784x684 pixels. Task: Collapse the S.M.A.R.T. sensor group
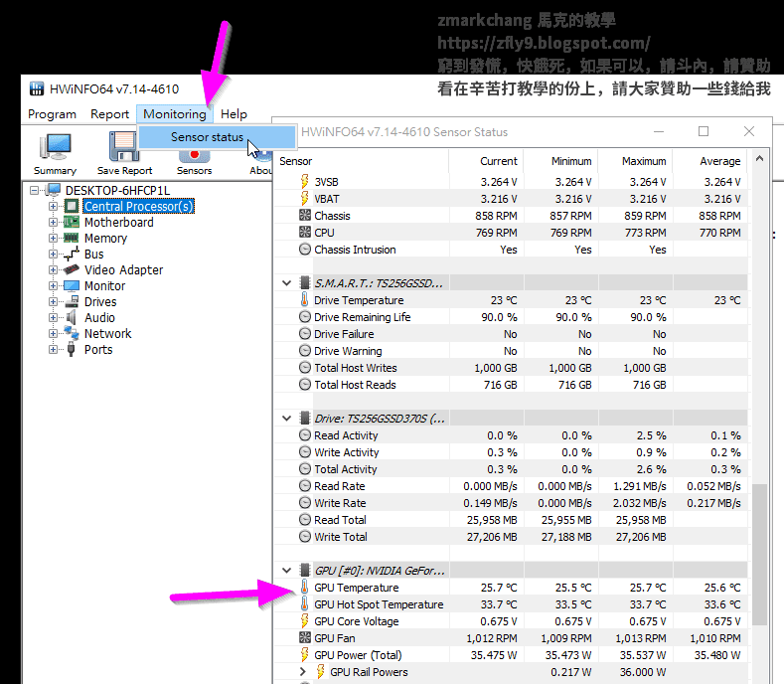click(x=287, y=282)
